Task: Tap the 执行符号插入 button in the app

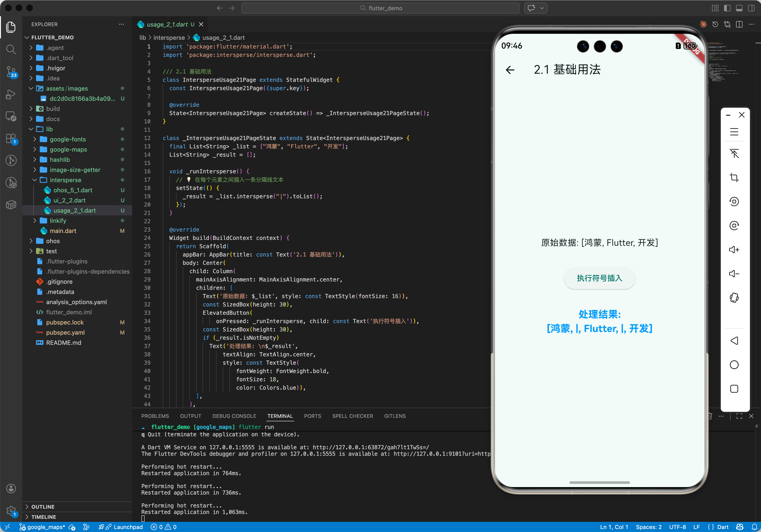Action: click(x=599, y=278)
